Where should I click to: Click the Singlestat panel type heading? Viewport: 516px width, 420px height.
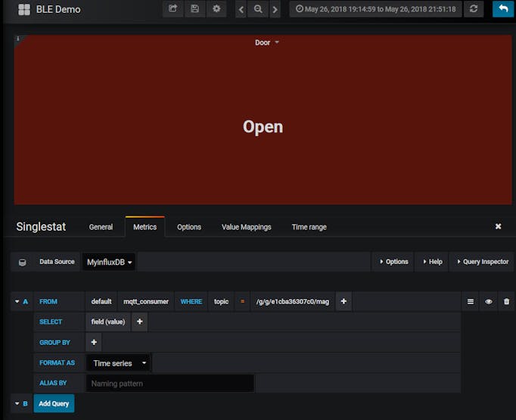(x=41, y=227)
